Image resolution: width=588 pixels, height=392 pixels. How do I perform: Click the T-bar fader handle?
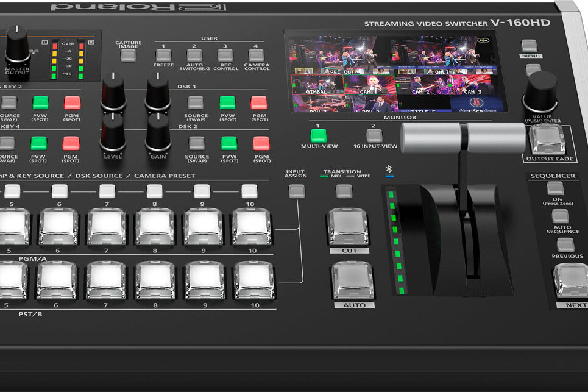pos(464,138)
